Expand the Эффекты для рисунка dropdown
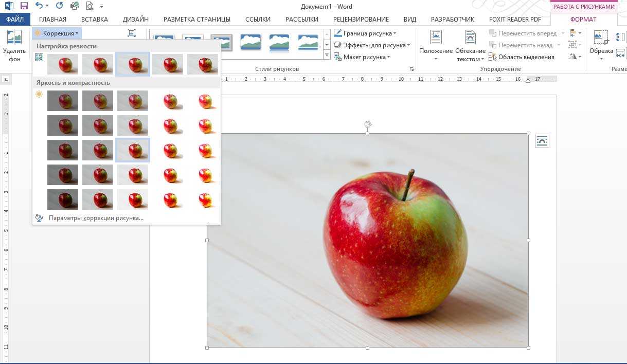Image resolution: width=627 pixels, height=364 pixels. (x=372, y=45)
